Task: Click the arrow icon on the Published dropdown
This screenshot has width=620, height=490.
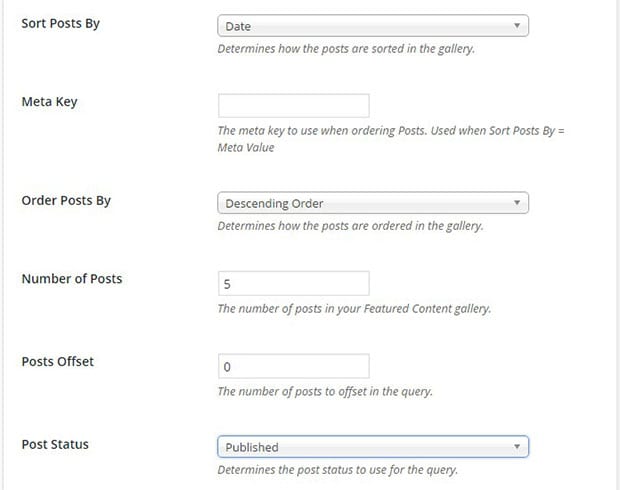Action: (516, 447)
